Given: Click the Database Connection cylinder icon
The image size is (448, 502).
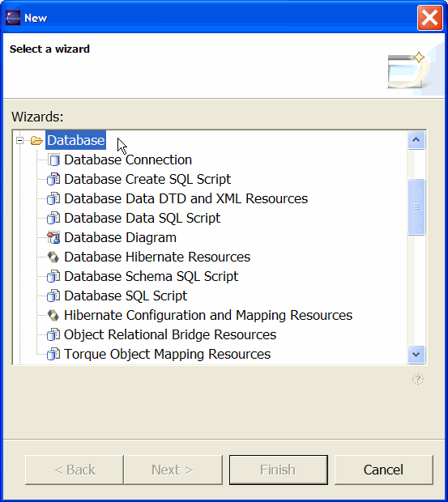Looking at the screenshot, I should tap(53, 160).
